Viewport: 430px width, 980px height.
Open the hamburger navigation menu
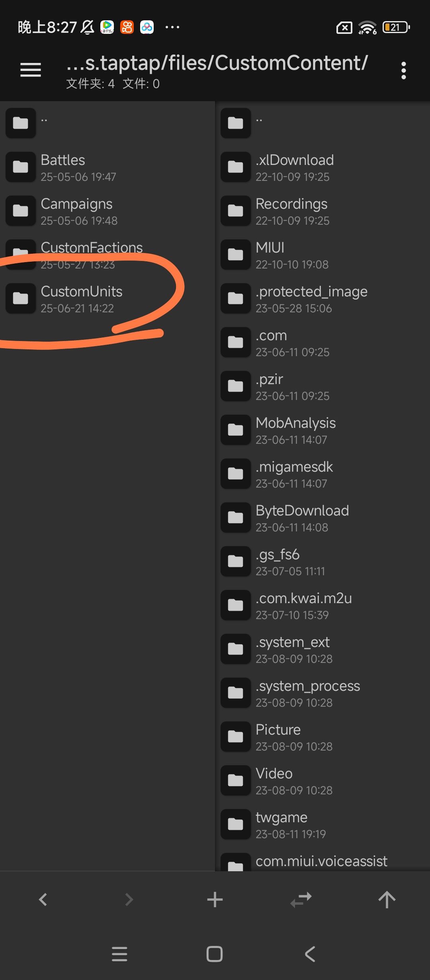coord(31,70)
